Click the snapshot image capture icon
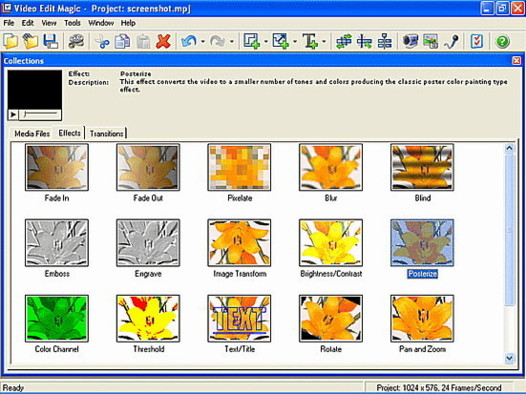 (x=430, y=41)
